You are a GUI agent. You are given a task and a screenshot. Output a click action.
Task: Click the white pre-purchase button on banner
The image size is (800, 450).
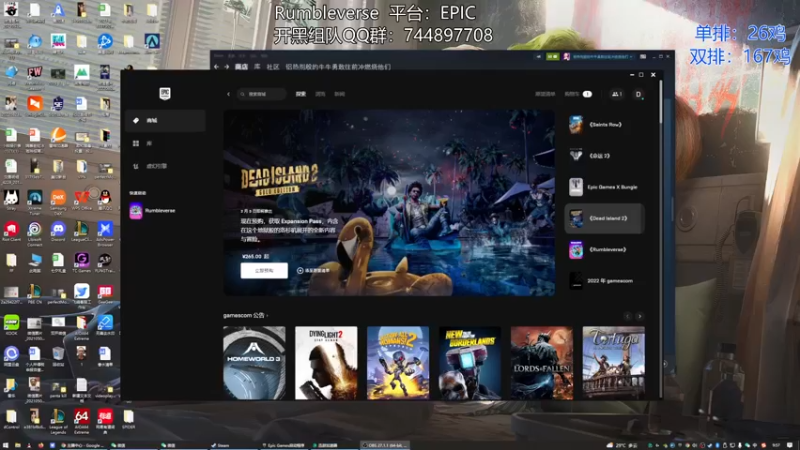pos(264,270)
